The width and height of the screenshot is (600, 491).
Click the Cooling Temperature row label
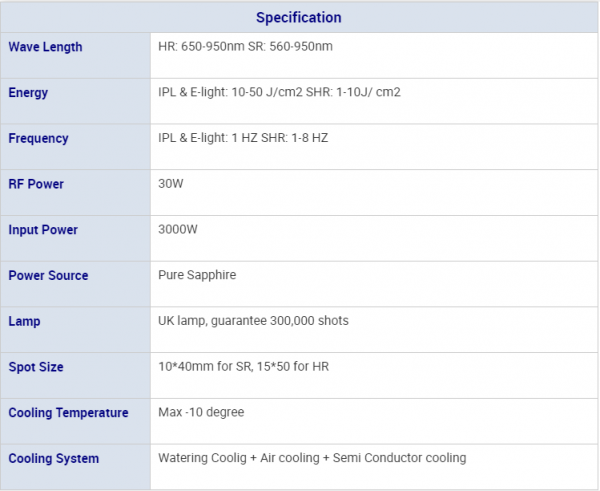click(68, 413)
